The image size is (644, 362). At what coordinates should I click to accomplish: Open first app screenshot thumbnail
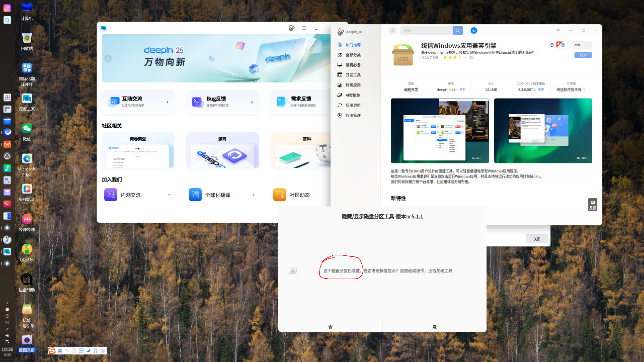(x=440, y=131)
